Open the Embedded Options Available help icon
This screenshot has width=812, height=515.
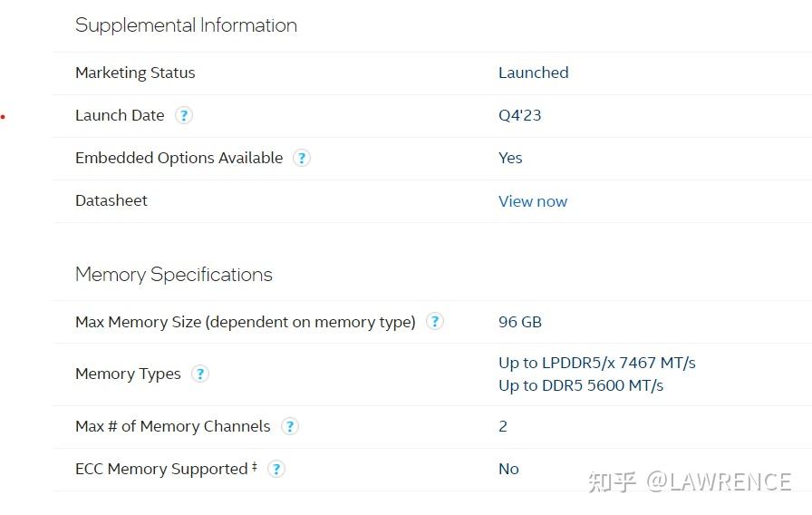(302, 158)
